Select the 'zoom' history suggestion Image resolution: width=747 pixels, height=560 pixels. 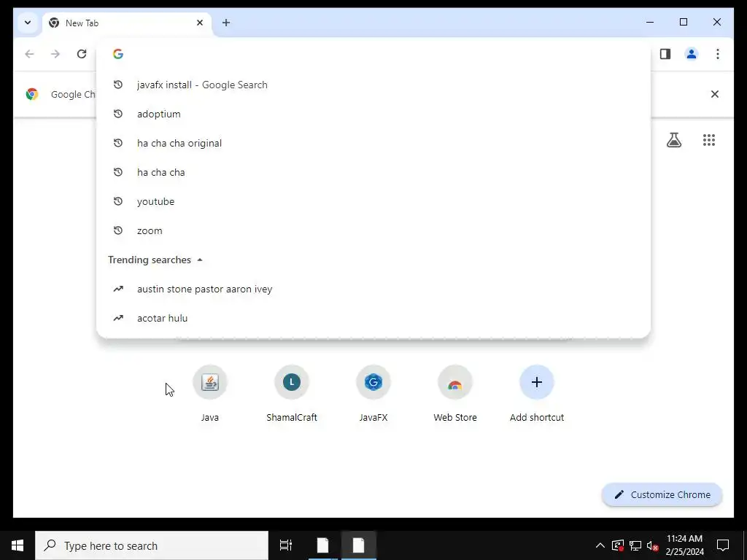(373, 230)
